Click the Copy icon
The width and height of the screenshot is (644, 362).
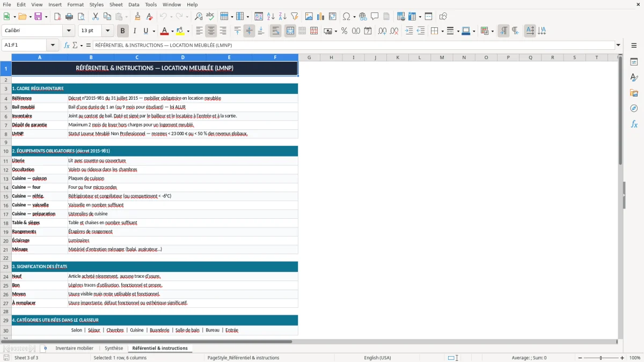coord(107,17)
